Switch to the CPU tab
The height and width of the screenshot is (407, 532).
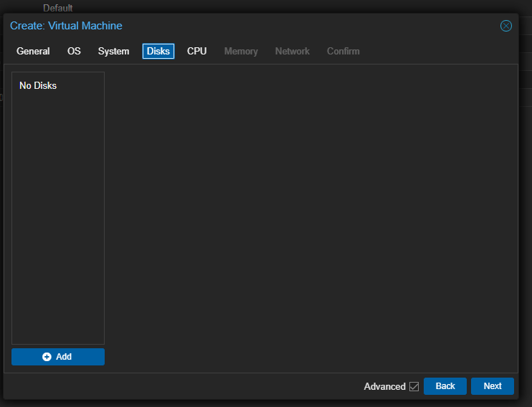(196, 52)
